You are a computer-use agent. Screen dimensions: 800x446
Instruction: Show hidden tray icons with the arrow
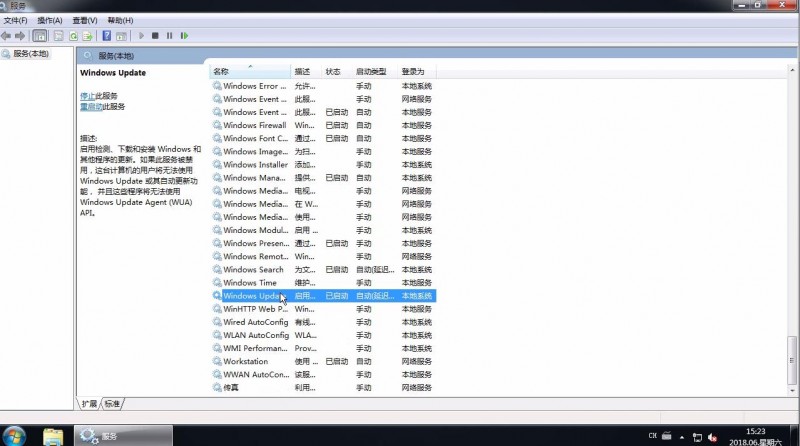[x=682, y=437]
